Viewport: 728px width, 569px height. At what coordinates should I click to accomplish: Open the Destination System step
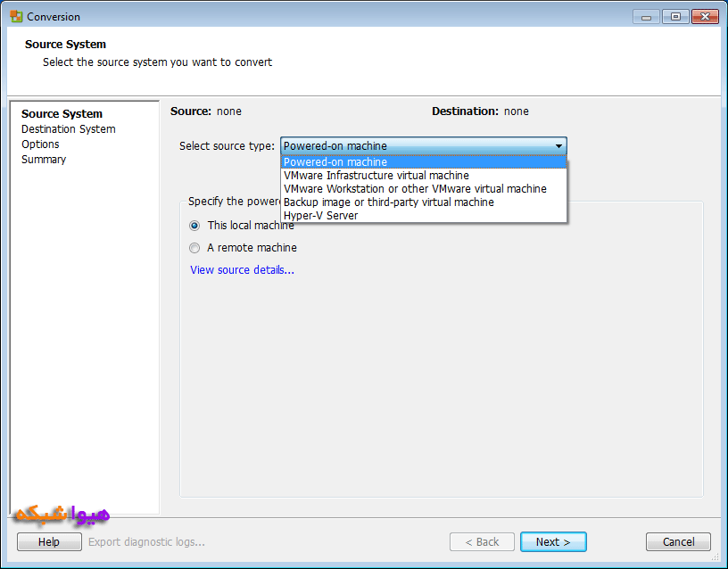[68, 129]
